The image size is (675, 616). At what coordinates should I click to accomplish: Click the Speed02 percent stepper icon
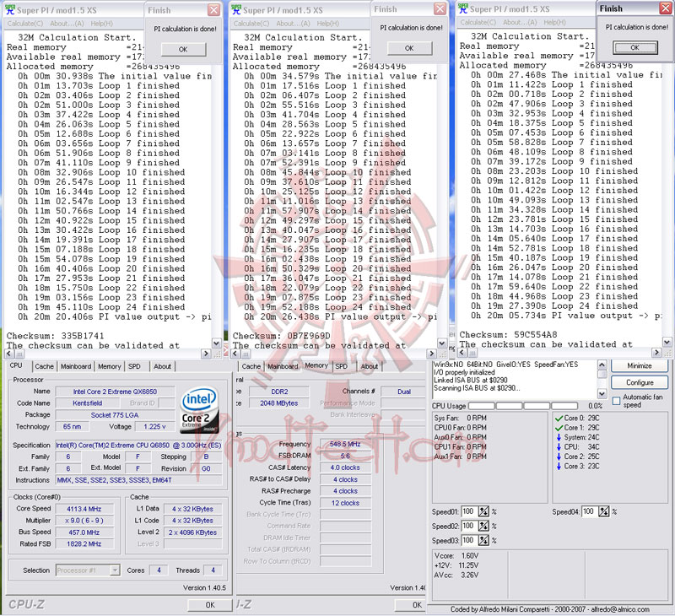483,526
